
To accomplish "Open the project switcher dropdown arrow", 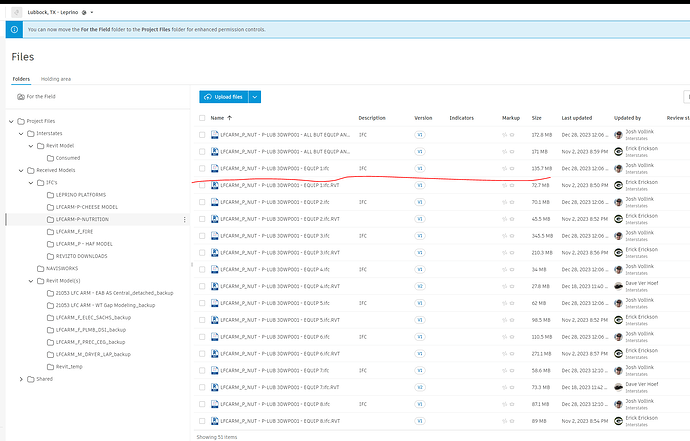I will tap(92, 12).
